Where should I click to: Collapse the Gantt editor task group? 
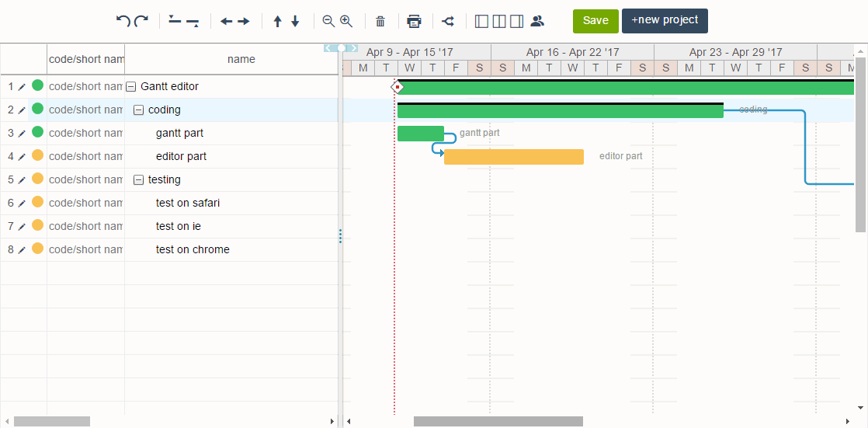click(131, 86)
